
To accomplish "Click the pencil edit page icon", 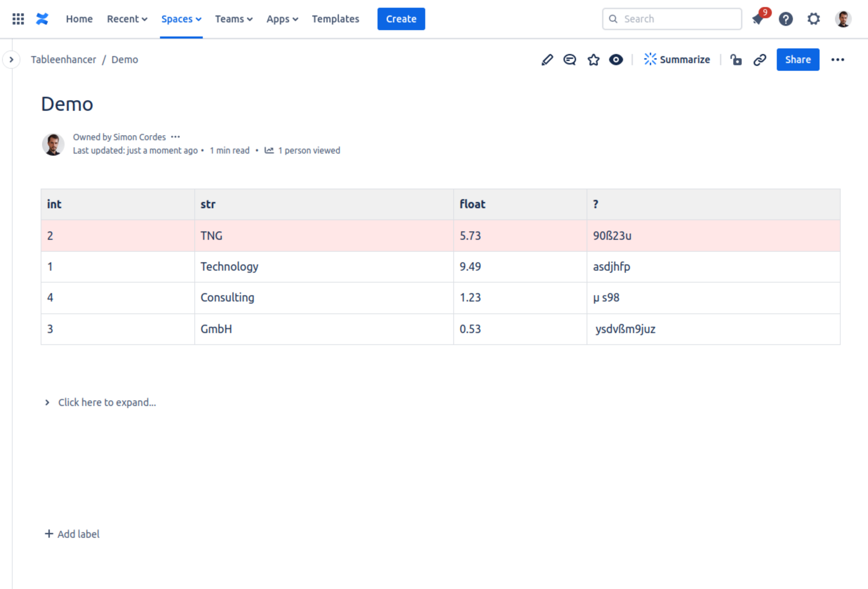I will tap(547, 60).
